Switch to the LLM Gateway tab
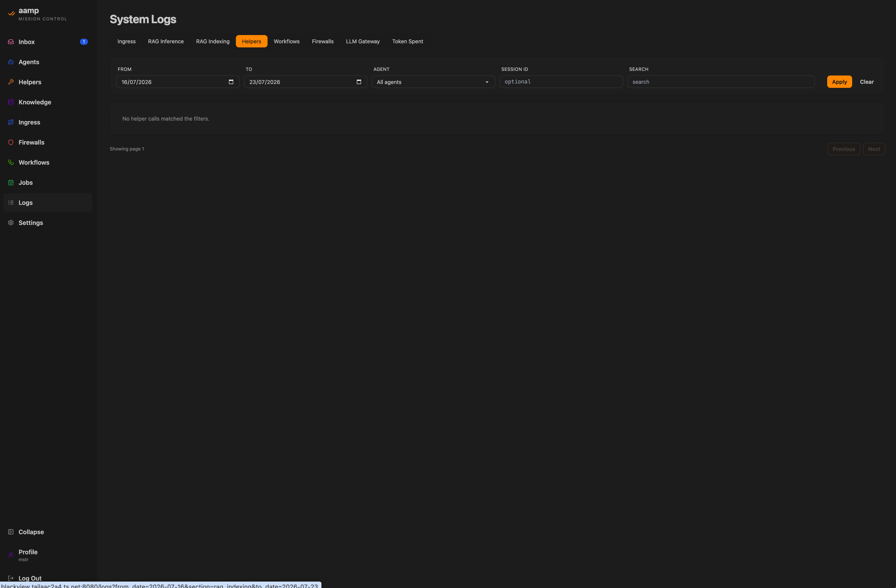Viewport: 896px width, 588px height. 363,41
